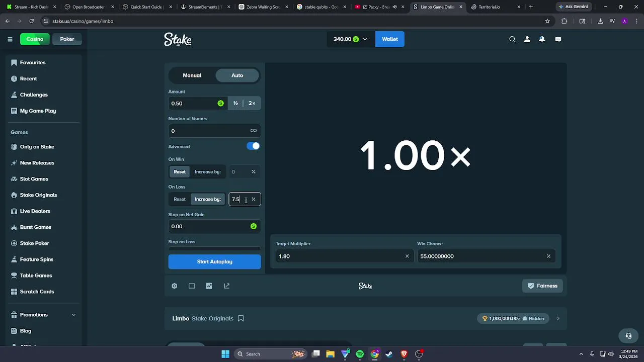Double the bet with 2× button
644x362 pixels.
[x=252, y=103]
